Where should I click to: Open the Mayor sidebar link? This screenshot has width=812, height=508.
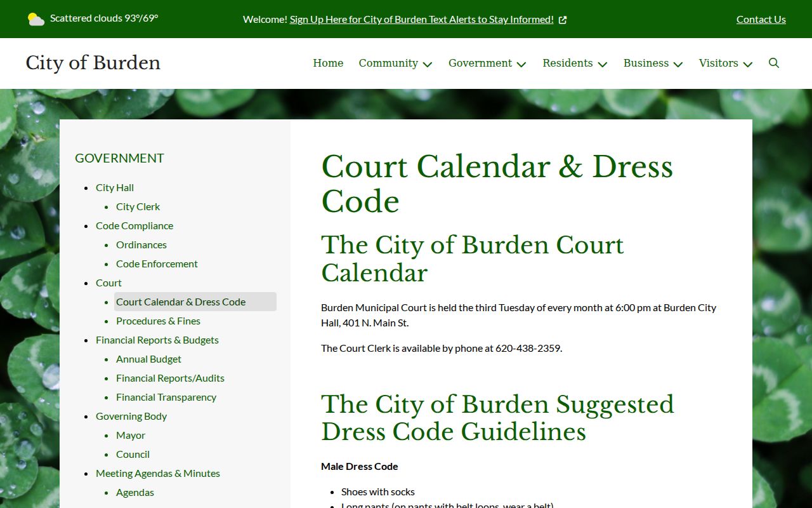click(x=131, y=435)
